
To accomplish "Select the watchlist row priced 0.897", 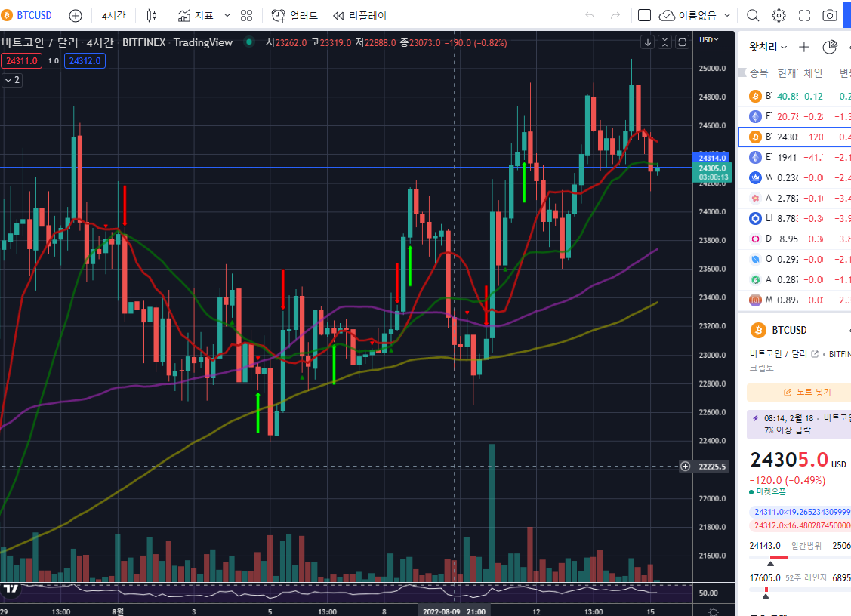I will [794, 300].
